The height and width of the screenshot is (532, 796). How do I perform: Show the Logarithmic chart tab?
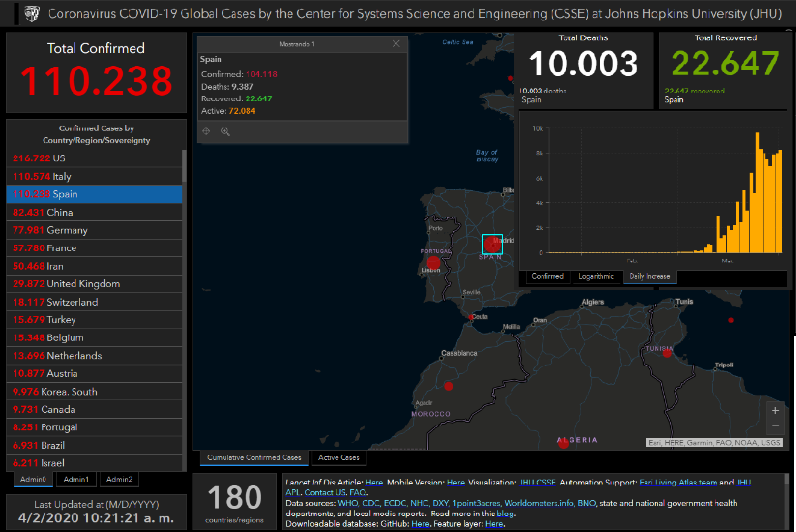point(596,276)
